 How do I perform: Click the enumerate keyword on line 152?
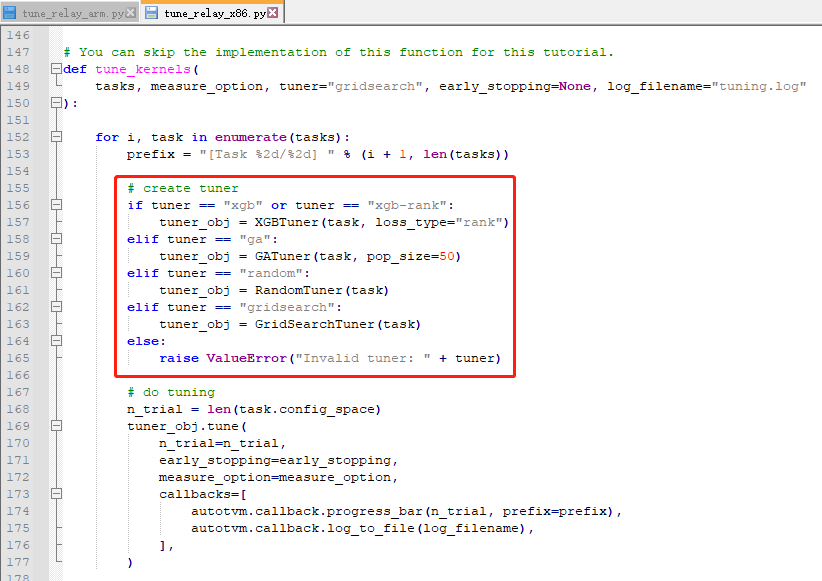251,137
